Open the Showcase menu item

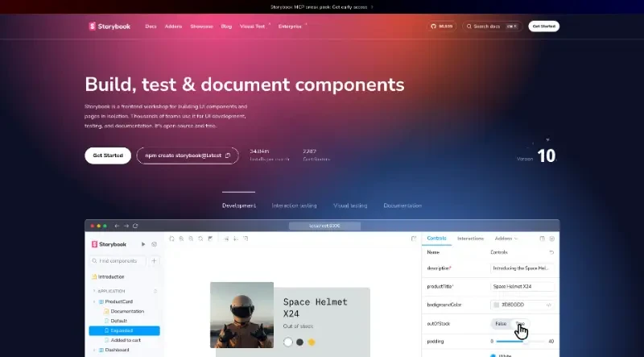pyautogui.click(x=201, y=26)
